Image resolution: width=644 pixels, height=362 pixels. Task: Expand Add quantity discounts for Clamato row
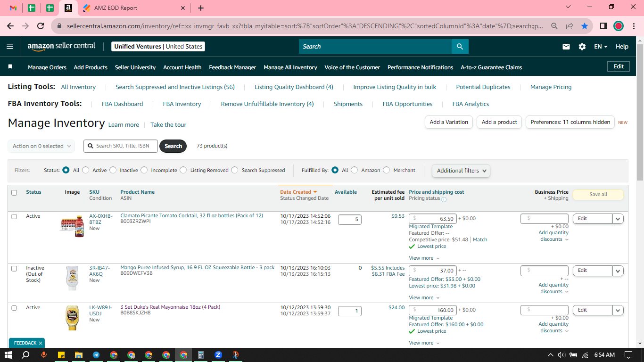(553, 236)
